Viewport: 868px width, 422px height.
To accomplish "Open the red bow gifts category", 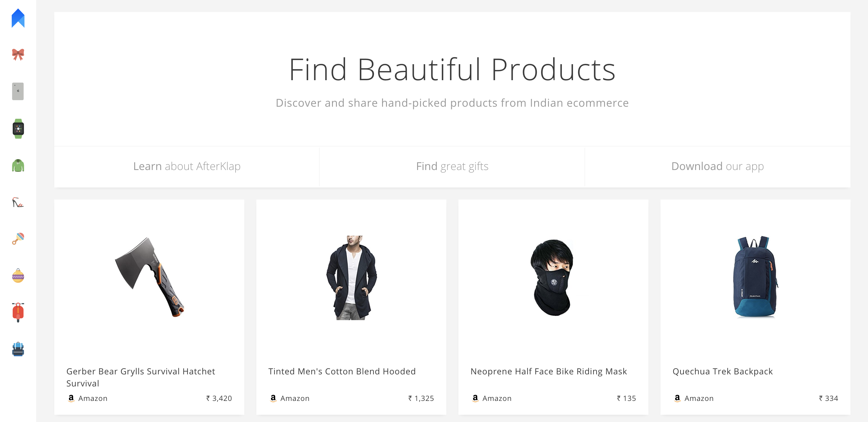I will (18, 54).
